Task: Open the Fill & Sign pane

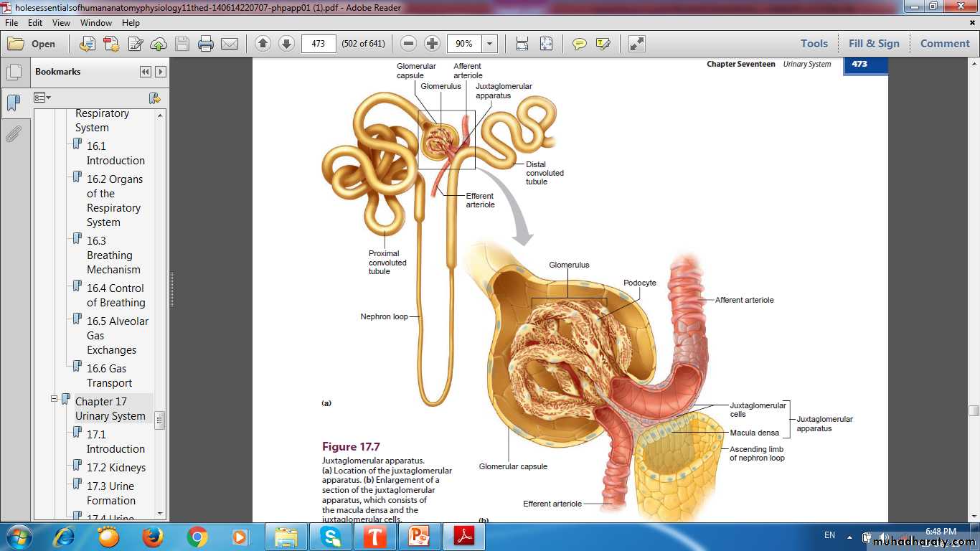Action: tap(873, 44)
